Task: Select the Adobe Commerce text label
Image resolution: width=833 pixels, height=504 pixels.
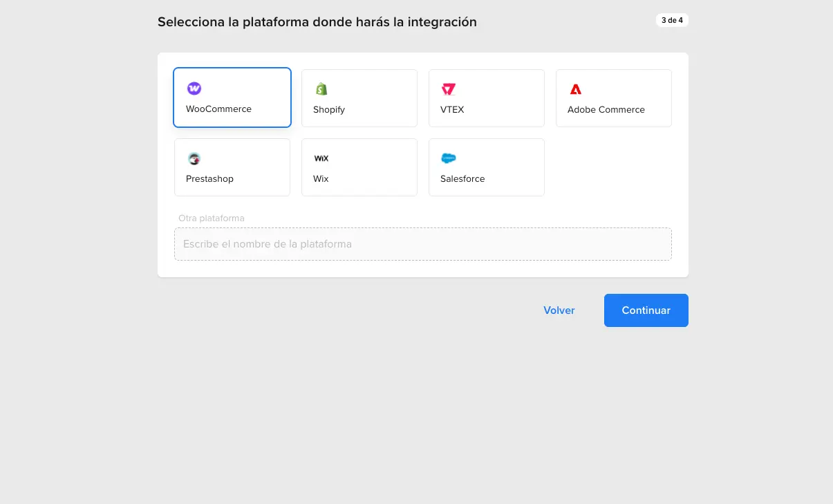Action: point(606,110)
